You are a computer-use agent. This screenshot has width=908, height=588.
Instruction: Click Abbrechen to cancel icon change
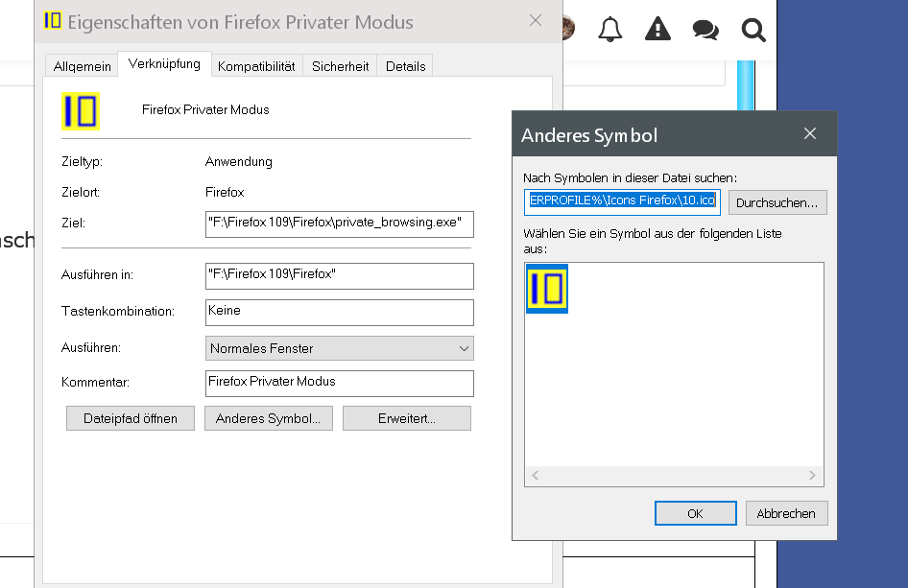(x=786, y=513)
